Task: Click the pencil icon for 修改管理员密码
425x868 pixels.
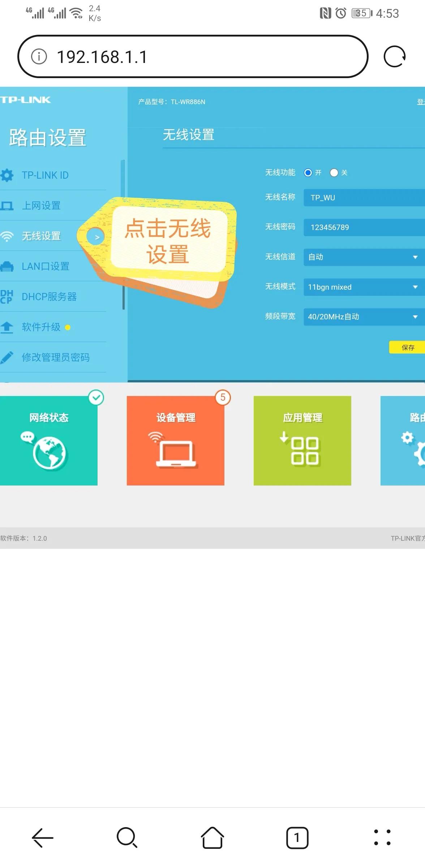Action: (7, 357)
